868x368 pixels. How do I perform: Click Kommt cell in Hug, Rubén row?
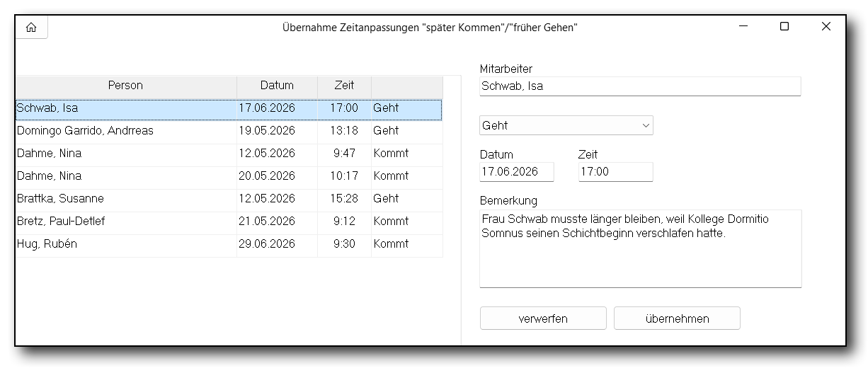click(407, 244)
